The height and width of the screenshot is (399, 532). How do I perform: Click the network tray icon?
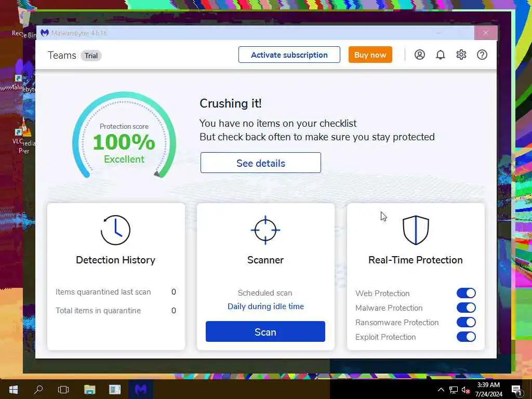(453, 390)
